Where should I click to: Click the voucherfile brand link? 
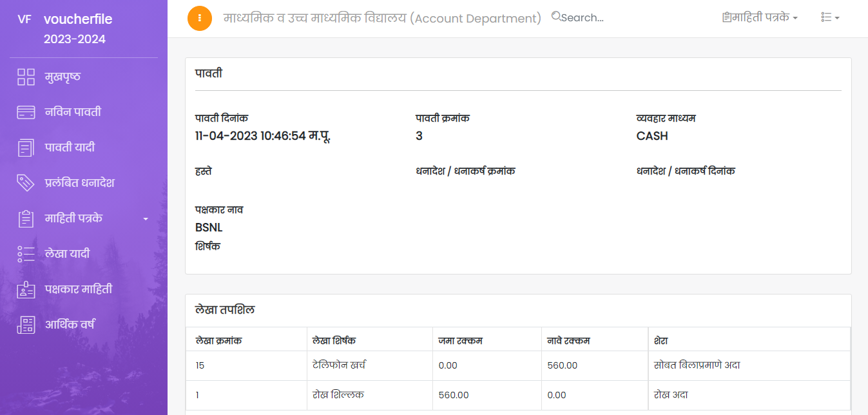(78, 19)
